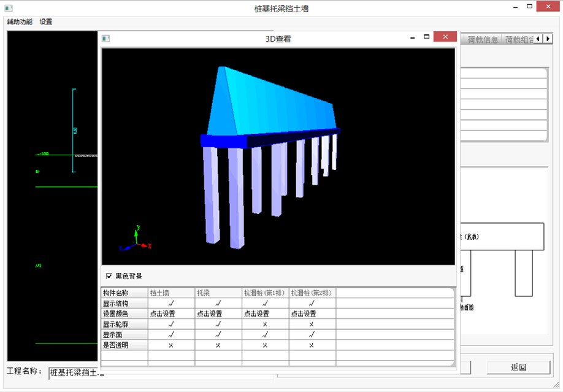Minimize the 3D查看 window
The width and height of the screenshot is (563, 392).
(413, 37)
